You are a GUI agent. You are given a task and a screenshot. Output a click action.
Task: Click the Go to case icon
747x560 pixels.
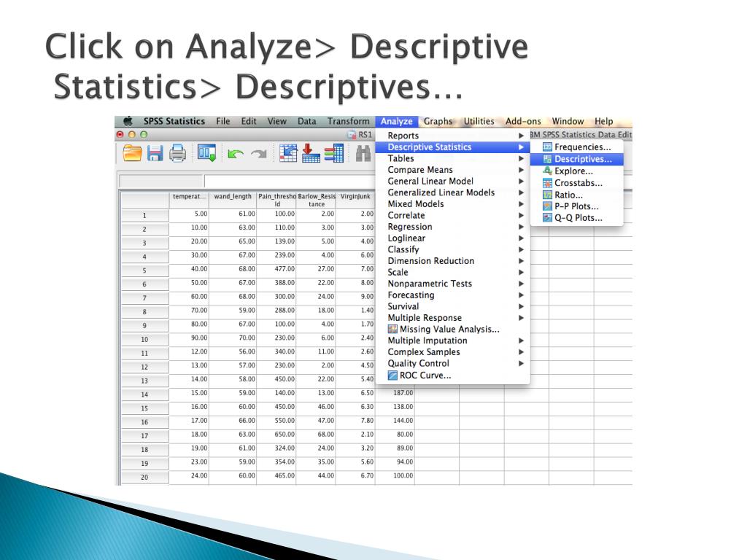288,153
